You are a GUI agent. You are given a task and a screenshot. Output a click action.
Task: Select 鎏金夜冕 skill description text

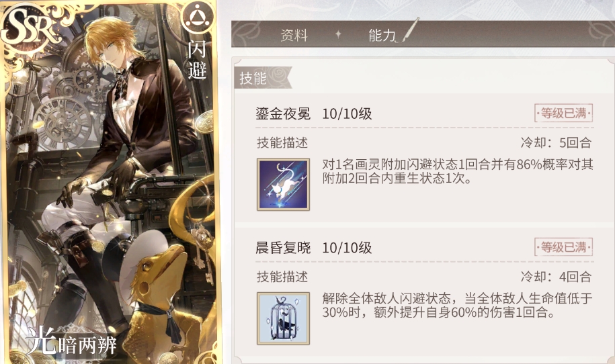click(457, 171)
